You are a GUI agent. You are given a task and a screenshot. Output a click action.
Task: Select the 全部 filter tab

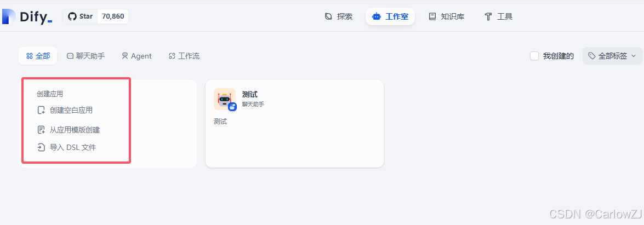(x=38, y=56)
